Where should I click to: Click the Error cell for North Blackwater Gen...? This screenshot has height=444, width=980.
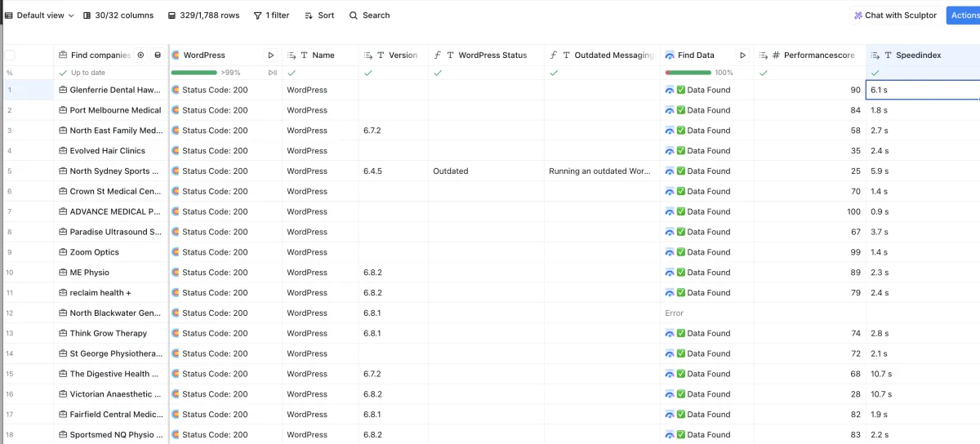click(706, 313)
